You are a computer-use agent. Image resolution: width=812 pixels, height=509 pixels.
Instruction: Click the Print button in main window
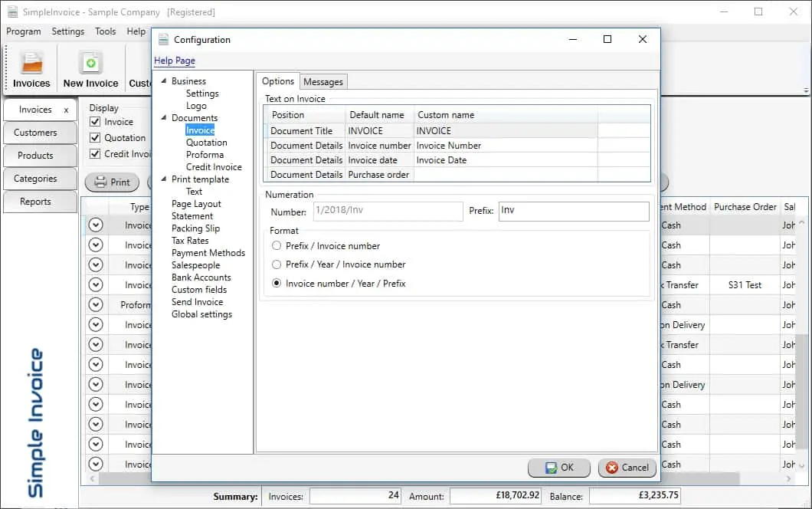[112, 182]
